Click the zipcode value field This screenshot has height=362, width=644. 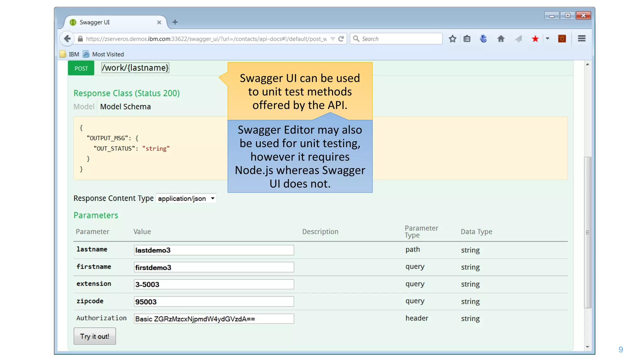pos(214,302)
